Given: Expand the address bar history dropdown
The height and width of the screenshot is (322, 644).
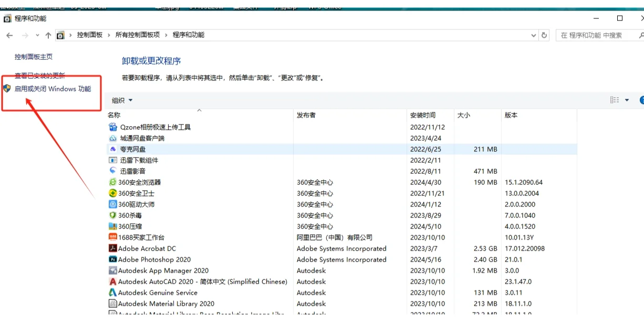Looking at the screenshot, I should (x=534, y=35).
